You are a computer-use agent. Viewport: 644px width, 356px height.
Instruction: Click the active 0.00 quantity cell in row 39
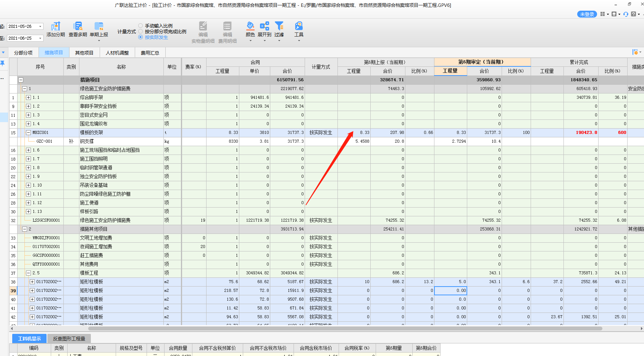(450, 291)
